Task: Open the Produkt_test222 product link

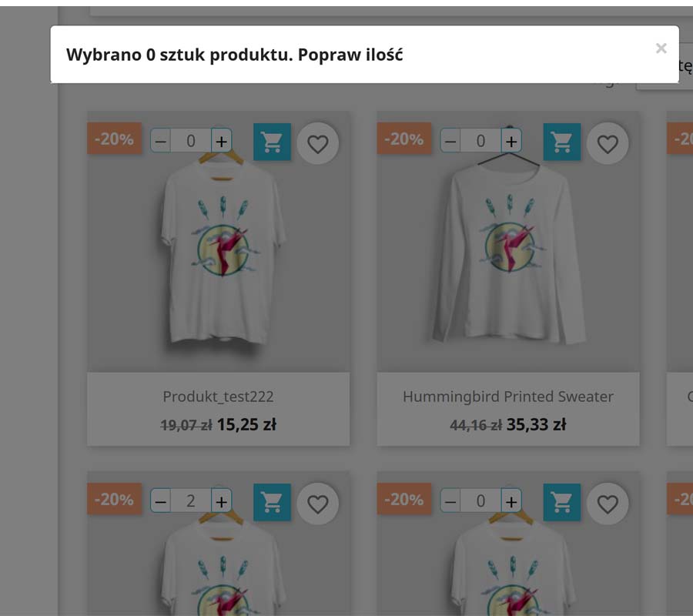Action: (x=219, y=397)
